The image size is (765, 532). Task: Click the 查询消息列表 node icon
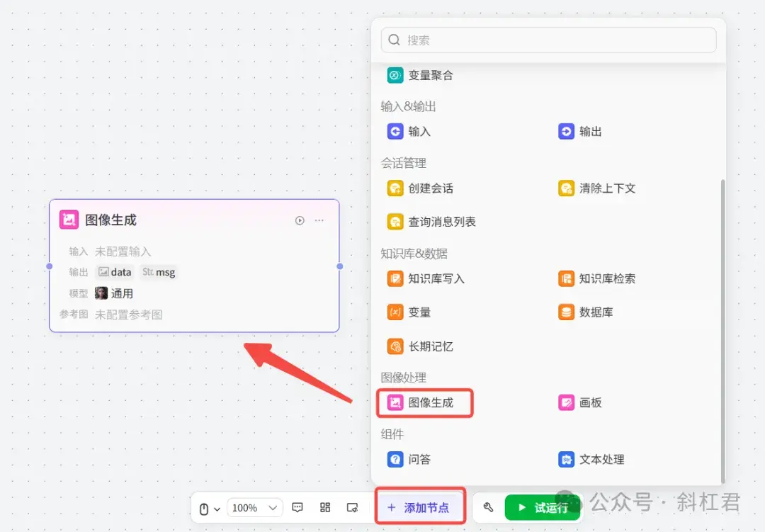[x=395, y=222]
